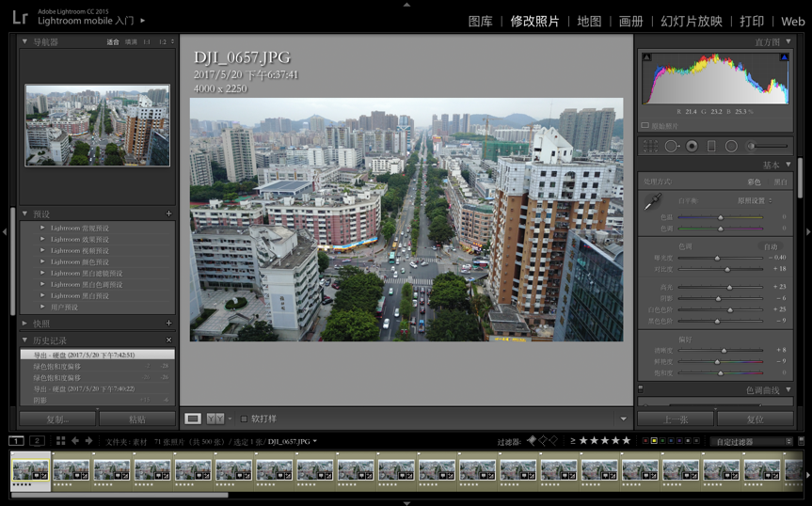Viewport: 812px width, 506px height.
Task: Expand the 快照 snapshots panel
Action: (25, 323)
